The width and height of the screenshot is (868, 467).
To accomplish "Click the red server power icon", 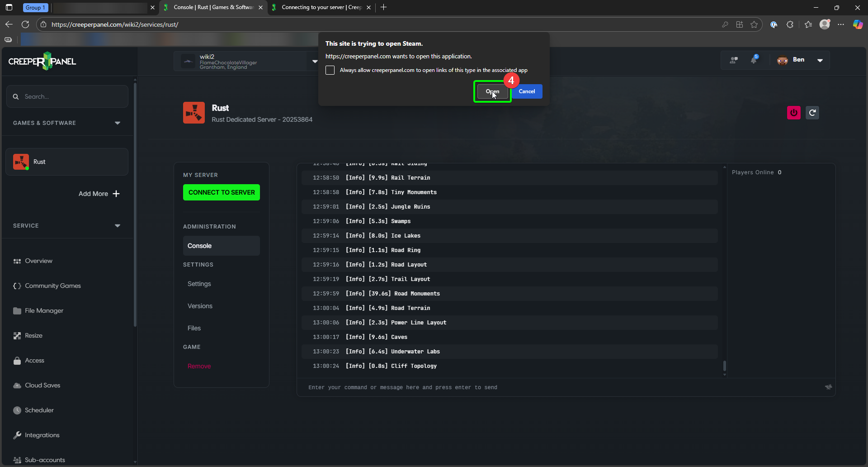I will point(793,113).
